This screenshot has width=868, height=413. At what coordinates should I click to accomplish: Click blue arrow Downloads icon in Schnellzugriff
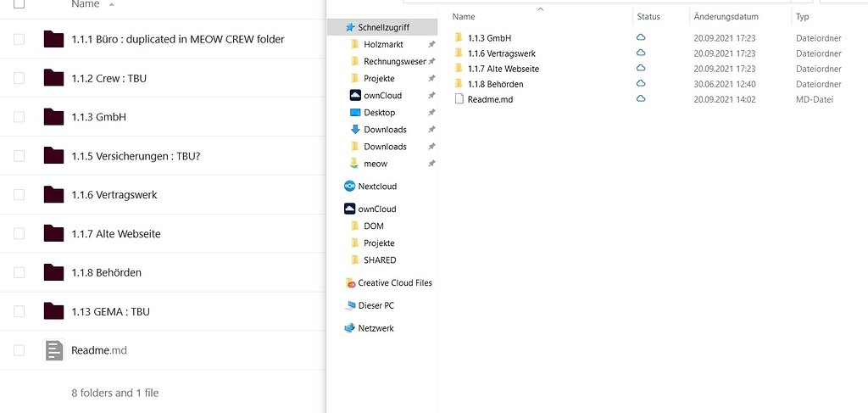355,130
